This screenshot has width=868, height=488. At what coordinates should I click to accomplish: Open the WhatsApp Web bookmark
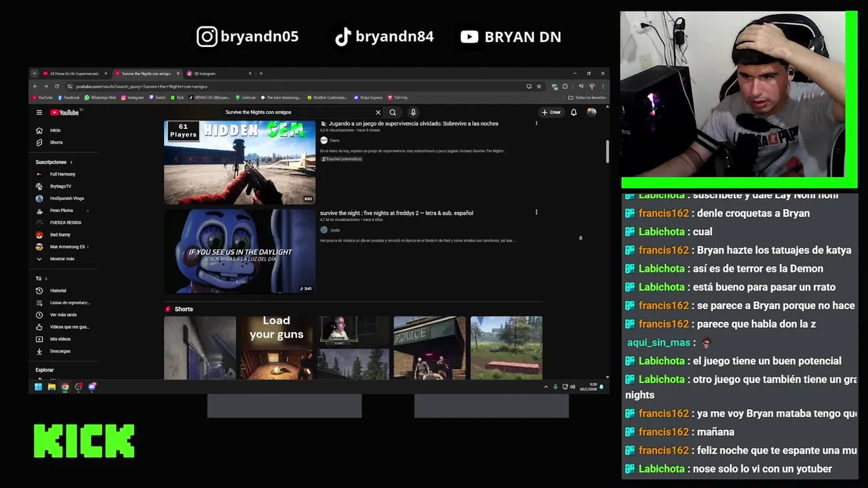coord(100,98)
